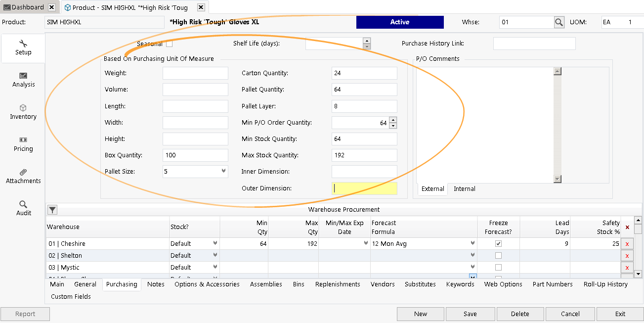Viewport: 644px width, 323px height.
Task: Open the Analysis chart section
Action: coord(23,80)
